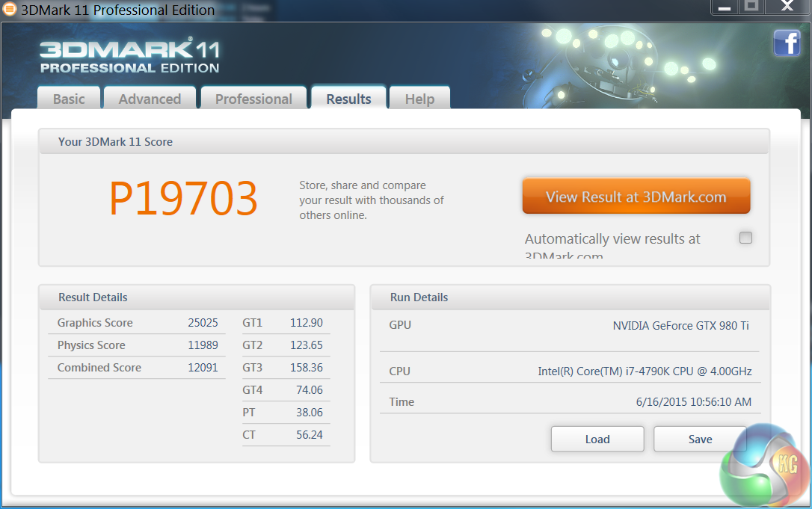Click View Result at 3DMark.com button
Viewport: 812px width, 509px height.
[636, 197]
